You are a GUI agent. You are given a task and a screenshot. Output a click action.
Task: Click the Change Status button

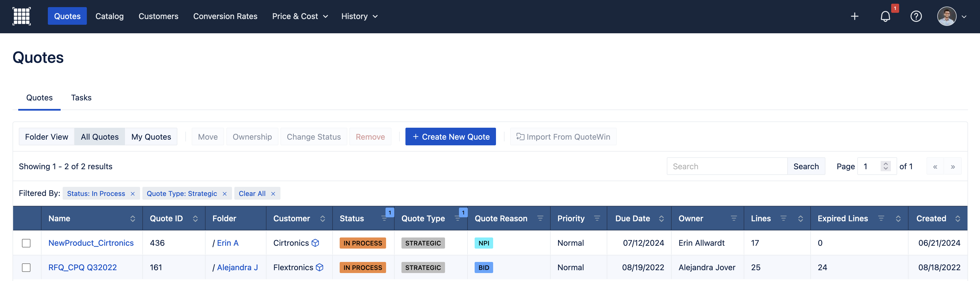313,137
